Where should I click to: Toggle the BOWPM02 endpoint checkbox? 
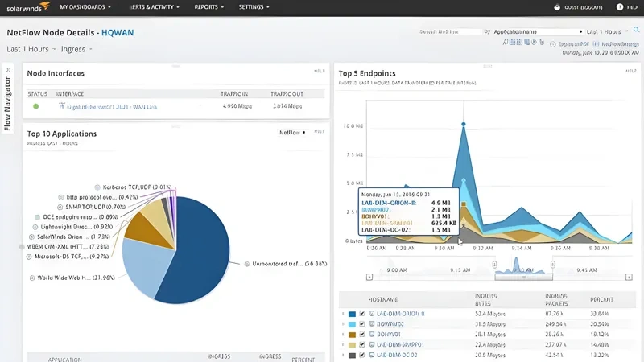tap(362, 324)
